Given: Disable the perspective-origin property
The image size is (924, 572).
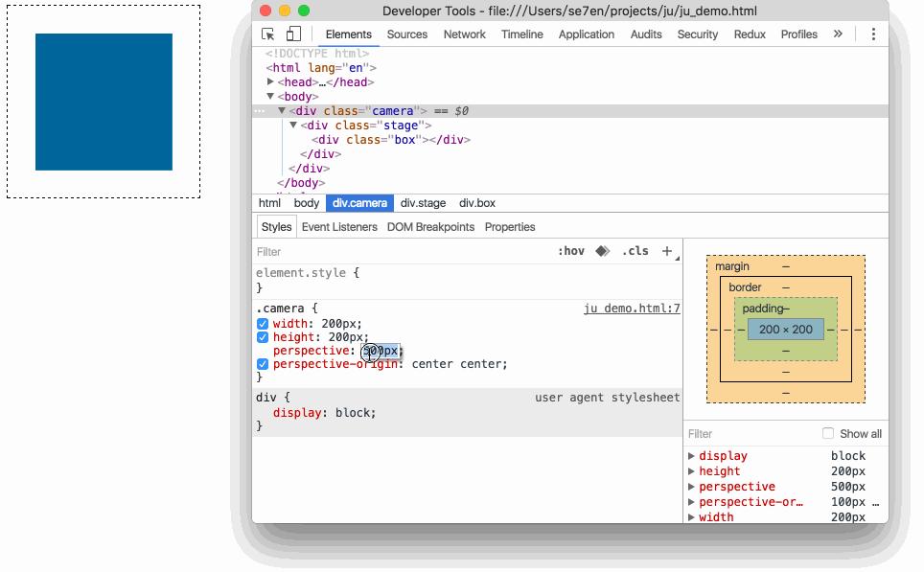Looking at the screenshot, I should (262, 364).
